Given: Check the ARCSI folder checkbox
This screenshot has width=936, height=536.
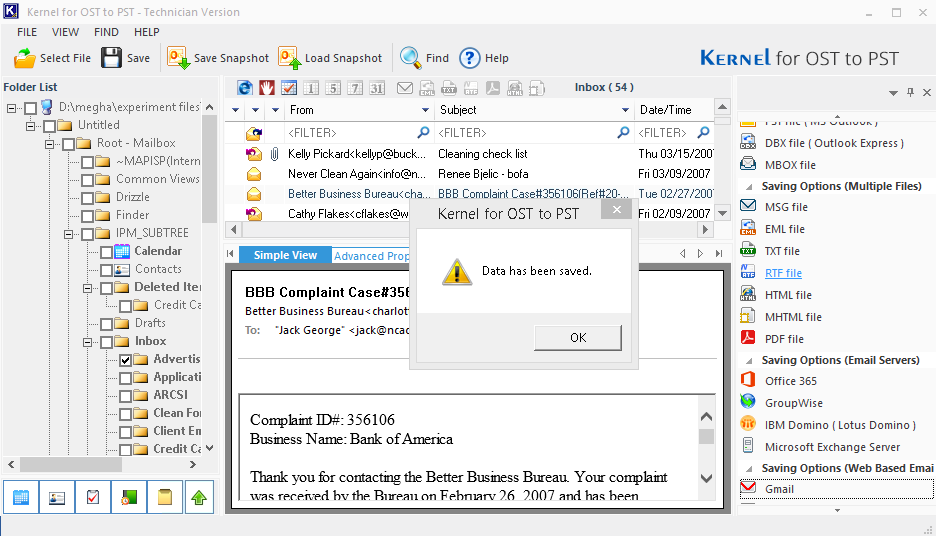Looking at the screenshot, I should coord(125,396).
